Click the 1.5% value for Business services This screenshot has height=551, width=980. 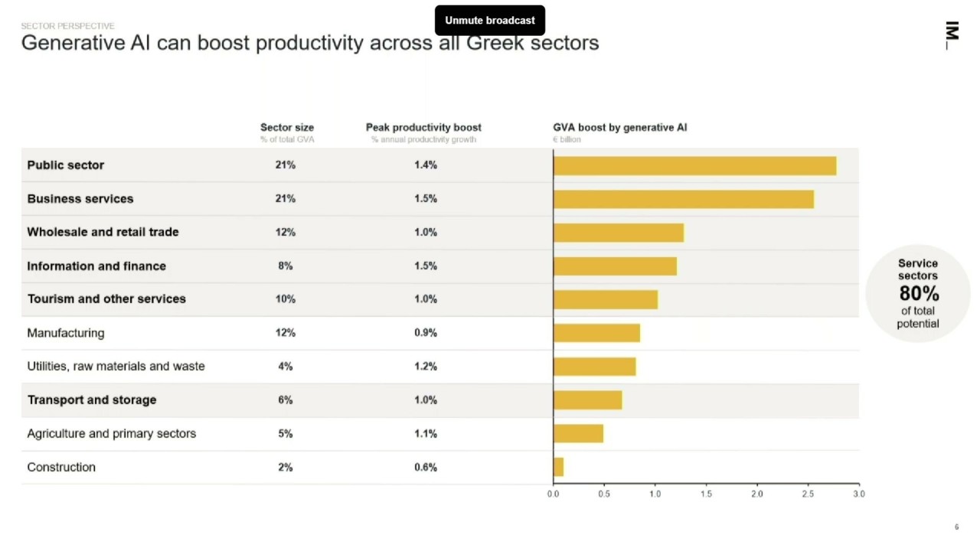[x=426, y=199]
